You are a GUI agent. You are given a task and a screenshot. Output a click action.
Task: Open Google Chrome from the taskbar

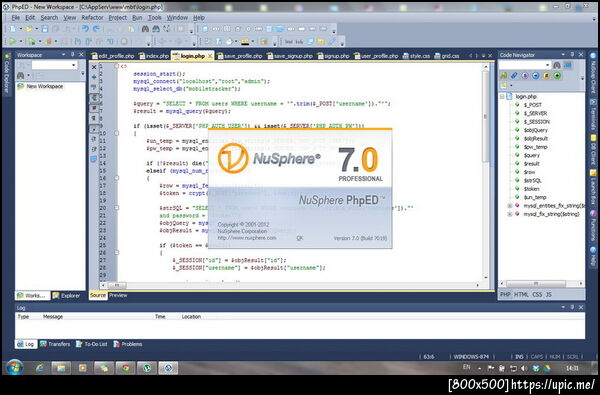[126, 368]
